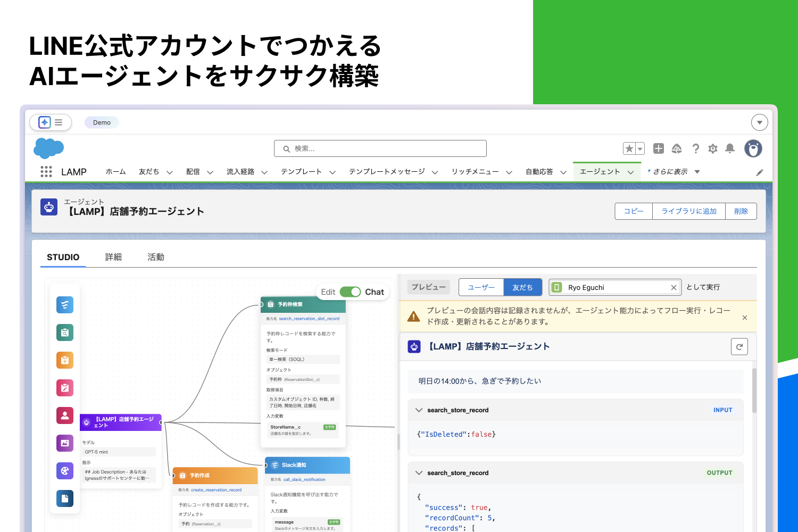798x532 pixels.
Task: Click the Slack notification icon in the node palette
Action: point(65,305)
